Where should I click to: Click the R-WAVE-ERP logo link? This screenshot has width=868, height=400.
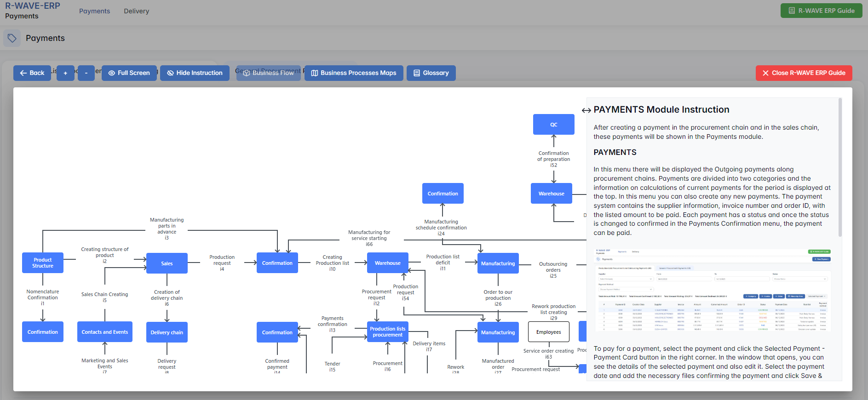tap(33, 6)
